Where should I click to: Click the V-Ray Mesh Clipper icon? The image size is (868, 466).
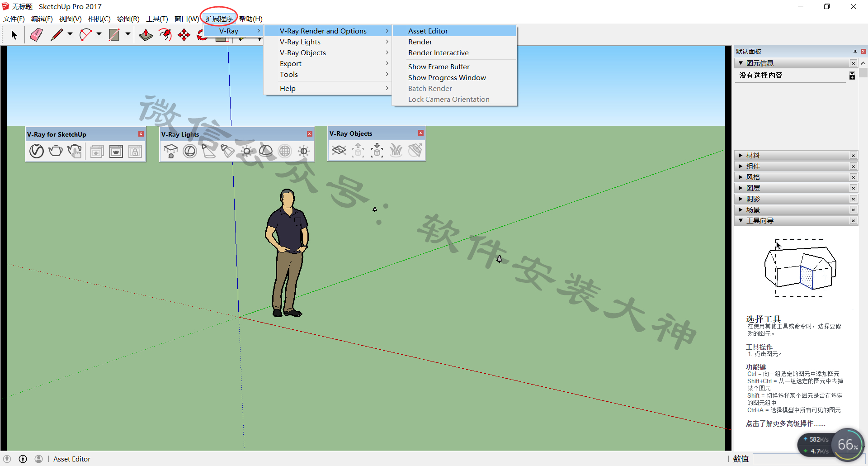[x=415, y=150]
